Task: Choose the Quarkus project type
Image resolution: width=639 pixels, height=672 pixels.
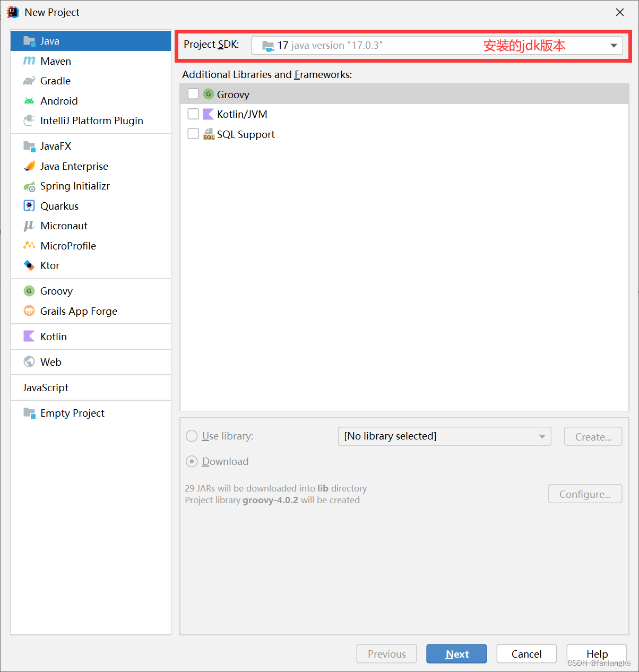Action: pyautogui.click(x=91, y=206)
